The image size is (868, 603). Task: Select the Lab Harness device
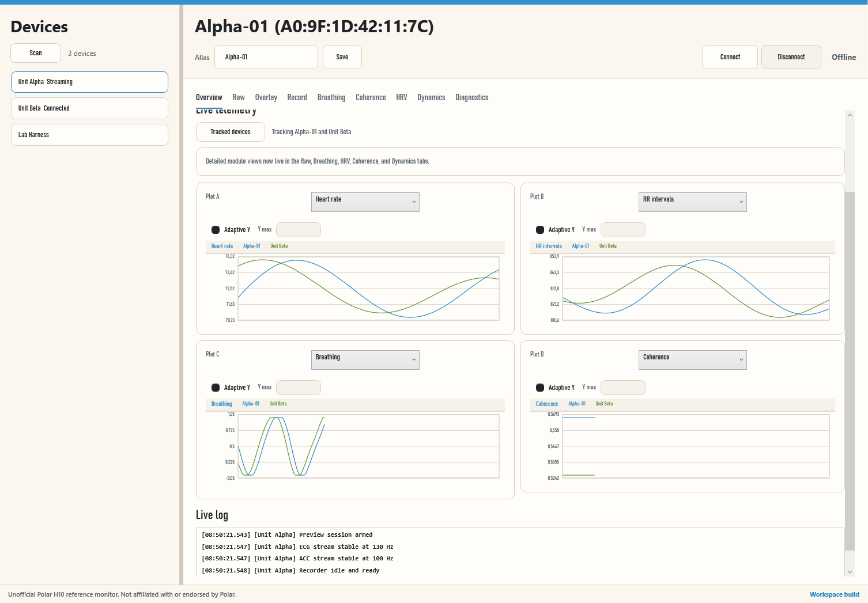tap(89, 135)
